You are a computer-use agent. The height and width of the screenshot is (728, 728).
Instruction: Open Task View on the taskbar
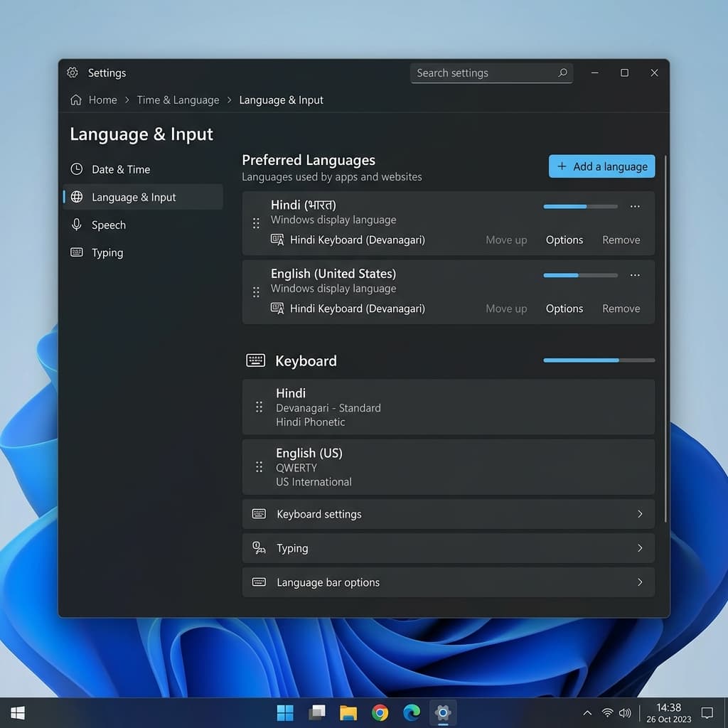pyautogui.click(x=317, y=712)
